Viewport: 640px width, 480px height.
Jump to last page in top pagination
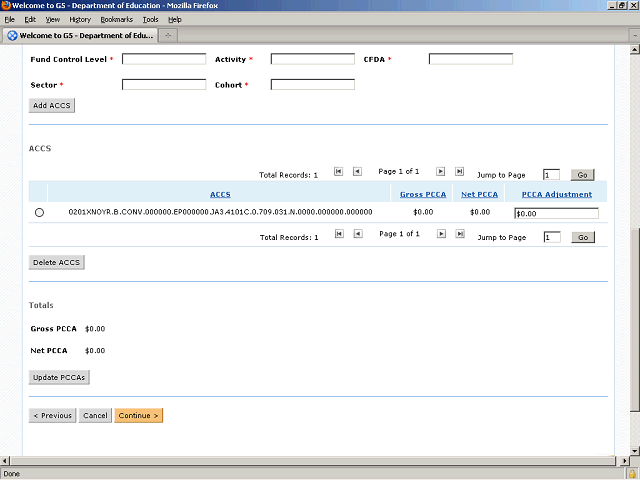pyautogui.click(x=459, y=172)
